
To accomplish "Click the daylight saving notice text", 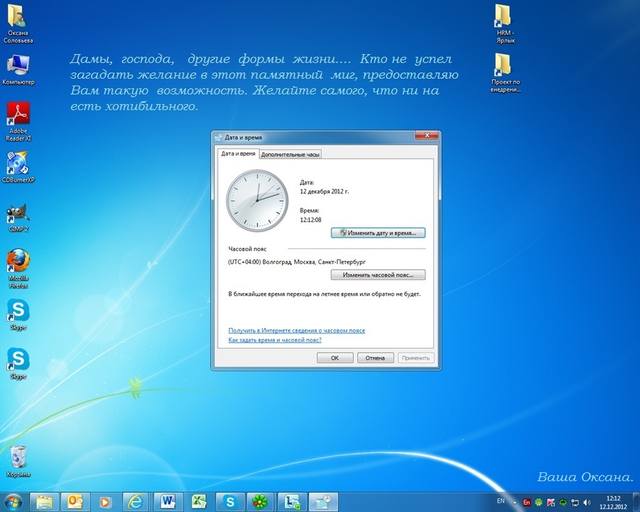I will pyautogui.click(x=324, y=294).
